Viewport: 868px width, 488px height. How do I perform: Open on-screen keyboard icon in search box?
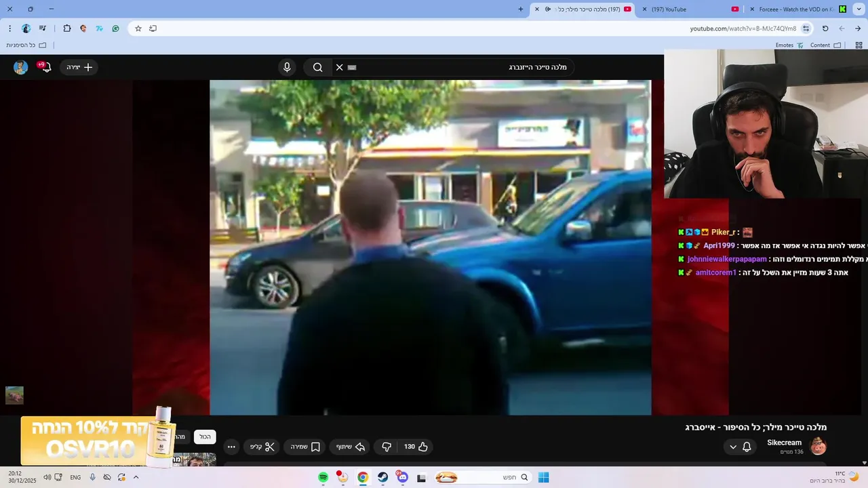coord(351,67)
